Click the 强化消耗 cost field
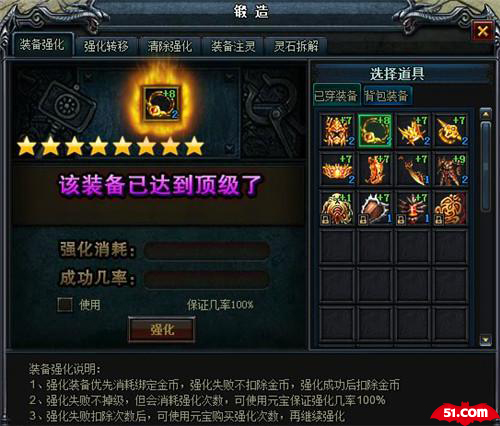Image resolution: width=500 pixels, height=426 pixels. [207, 250]
